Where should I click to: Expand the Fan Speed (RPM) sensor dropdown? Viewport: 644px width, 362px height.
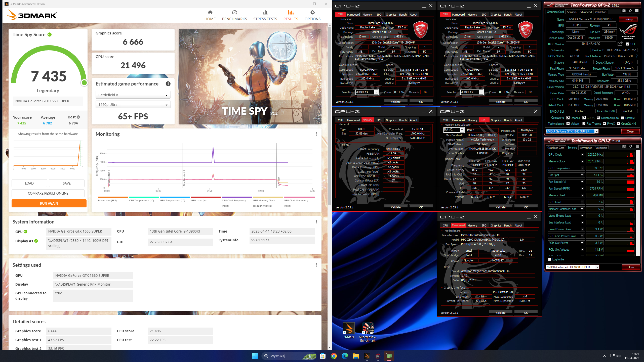pos(582,189)
